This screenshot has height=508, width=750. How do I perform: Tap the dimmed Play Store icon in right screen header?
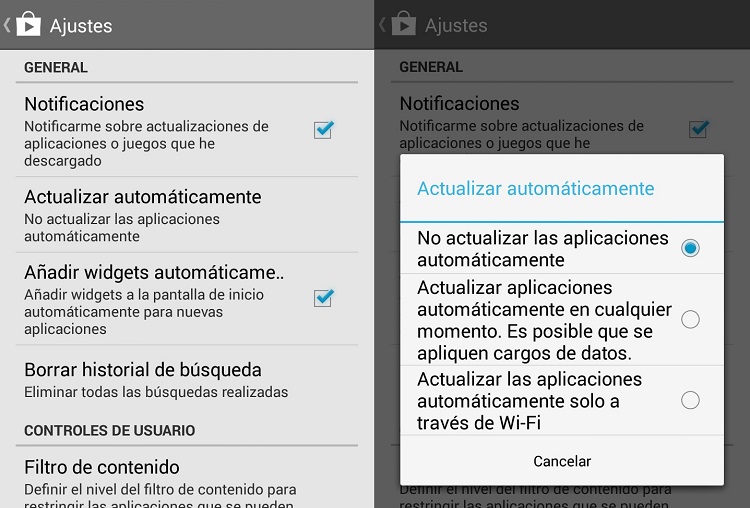point(404,24)
